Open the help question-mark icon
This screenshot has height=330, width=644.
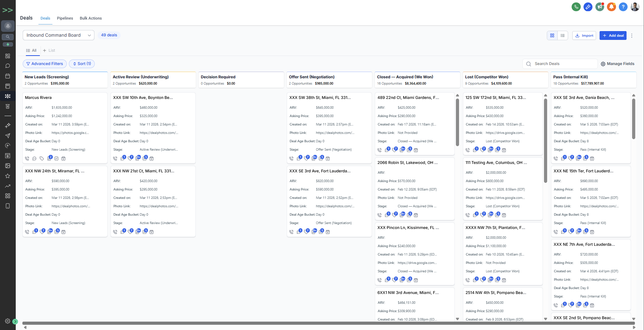tap(623, 7)
